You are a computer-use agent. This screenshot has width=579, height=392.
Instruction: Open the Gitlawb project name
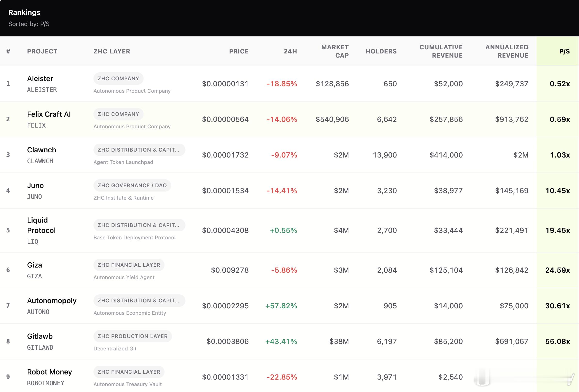pyautogui.click(x=40, y=336)
